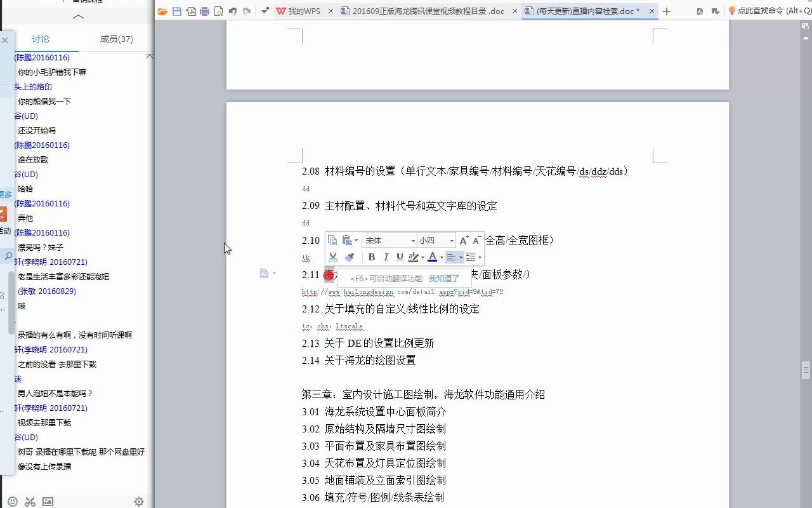
Task: Switch to the 我的WPS tab
Action: pos(304,11)
